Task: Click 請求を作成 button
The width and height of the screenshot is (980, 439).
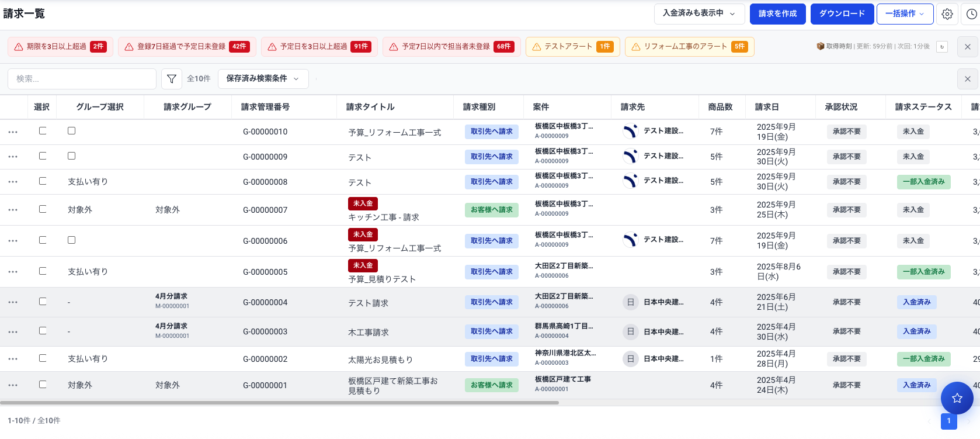Action: (777, 14)
